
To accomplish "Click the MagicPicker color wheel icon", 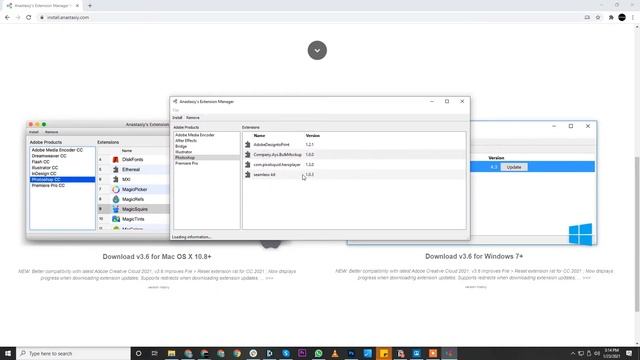I will [x=116, y=189].
